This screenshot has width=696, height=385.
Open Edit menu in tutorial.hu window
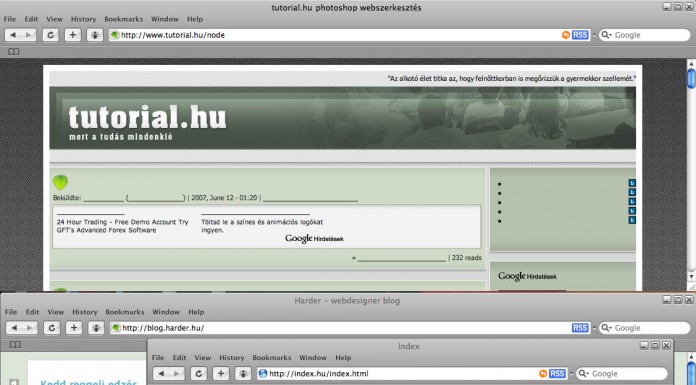[31, 19]
